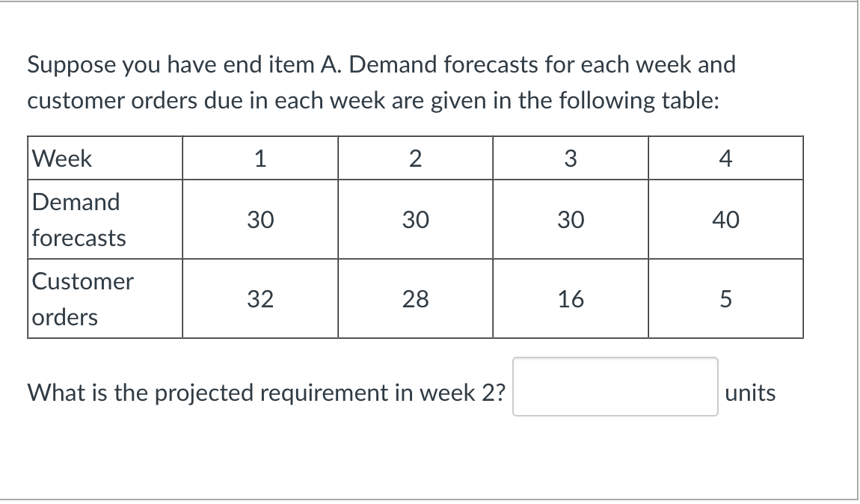
Task: Select the customer orders value 16
Action: tap(570, 298)
